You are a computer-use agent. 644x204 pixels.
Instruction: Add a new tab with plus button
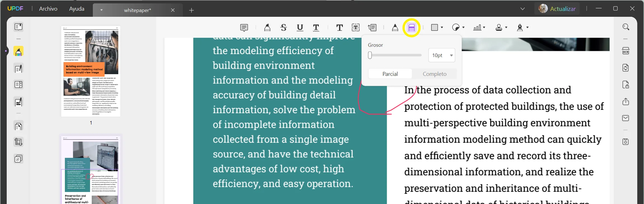[191, 10]
